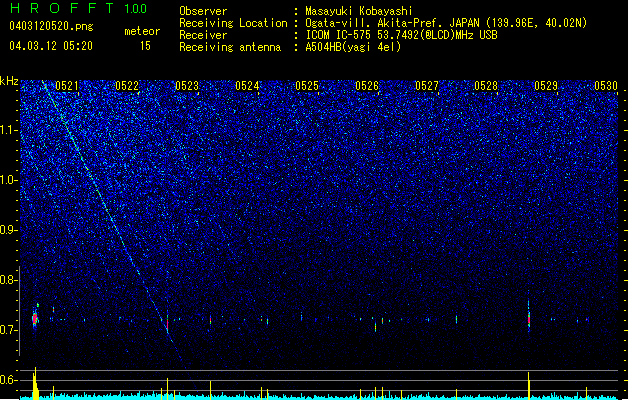Click the 0523 time marker

(x=187, y=86)
